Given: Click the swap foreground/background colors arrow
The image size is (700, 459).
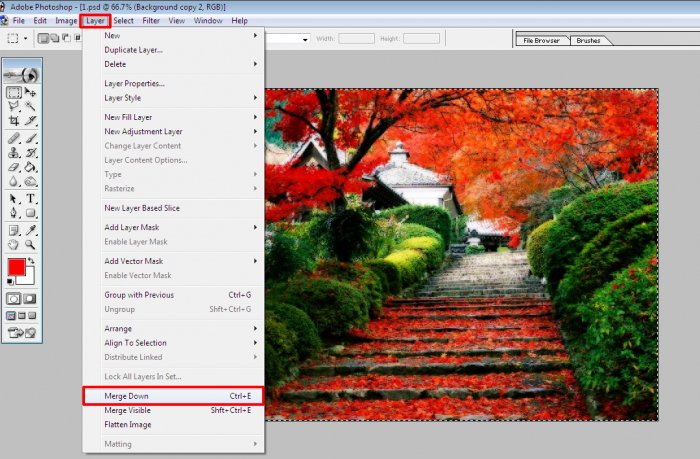Looking at the screenshot, I should [x=31, y=260].
